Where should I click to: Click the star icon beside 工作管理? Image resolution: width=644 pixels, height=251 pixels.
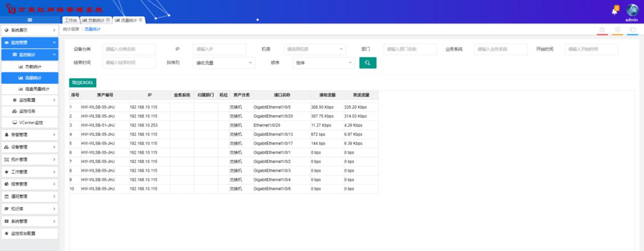point(7,172)
